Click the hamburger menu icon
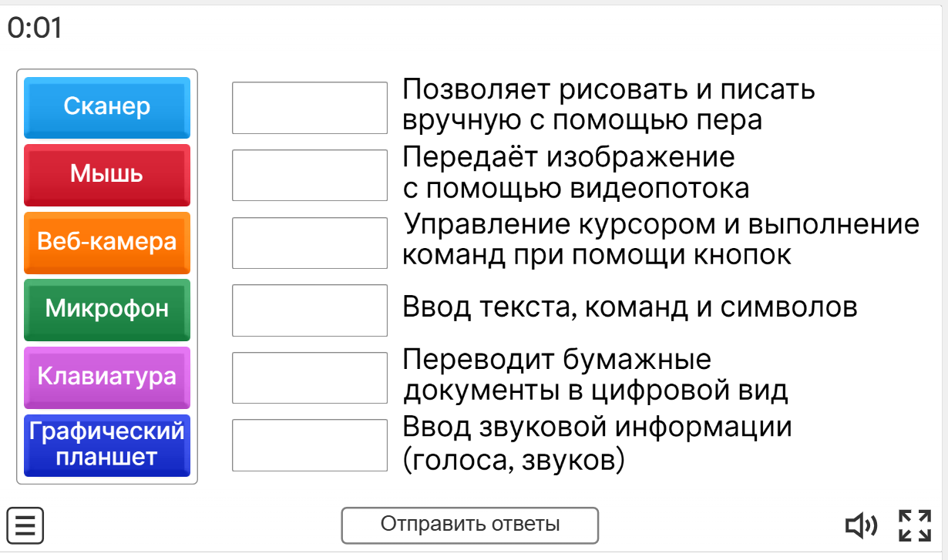Image resolution: width=948 pixels, height=560 pixels. point(25,525)
